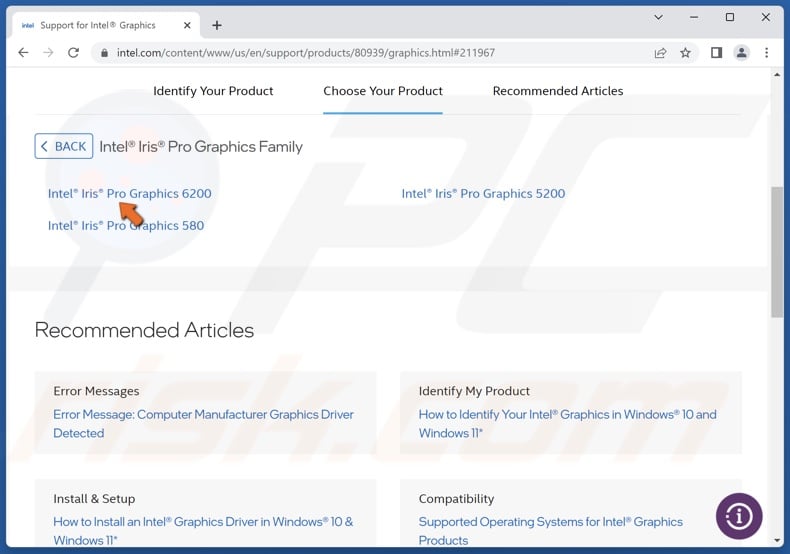Open a new tab with the plus button
The width and height of the screenshot is (790, 554).
tap(217, 25)
